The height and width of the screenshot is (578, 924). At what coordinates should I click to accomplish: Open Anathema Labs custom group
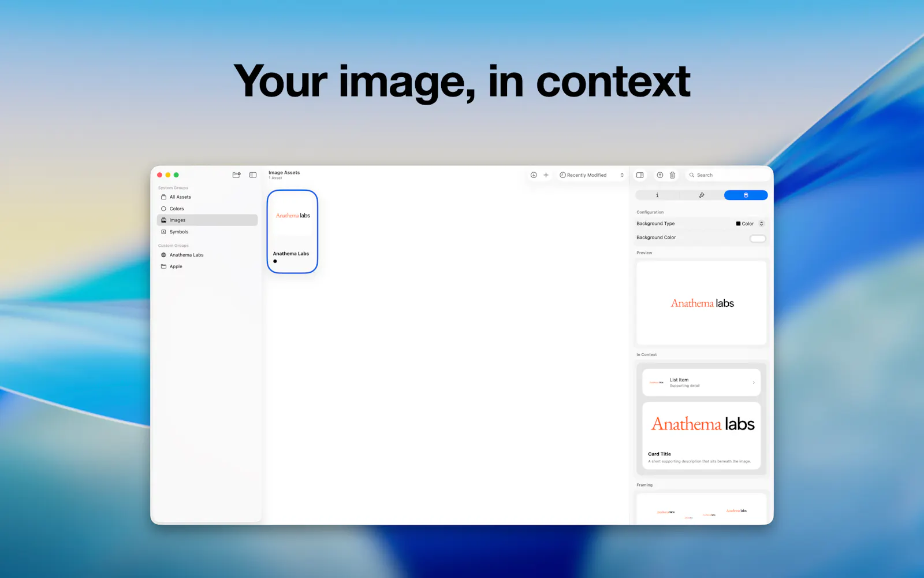[207, 255]
